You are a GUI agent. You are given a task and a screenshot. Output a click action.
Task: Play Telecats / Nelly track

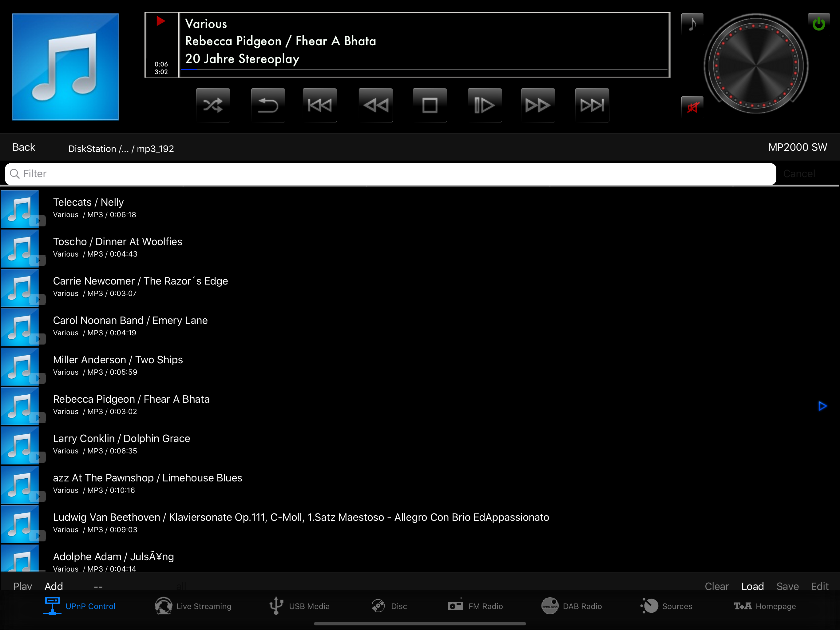pyautogui.click(x=420, y=209)
